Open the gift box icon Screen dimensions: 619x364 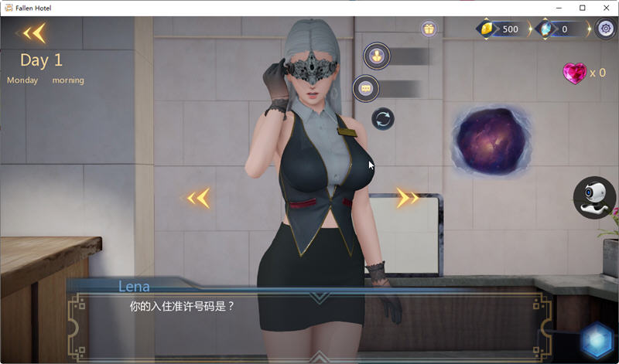[429, 29]
